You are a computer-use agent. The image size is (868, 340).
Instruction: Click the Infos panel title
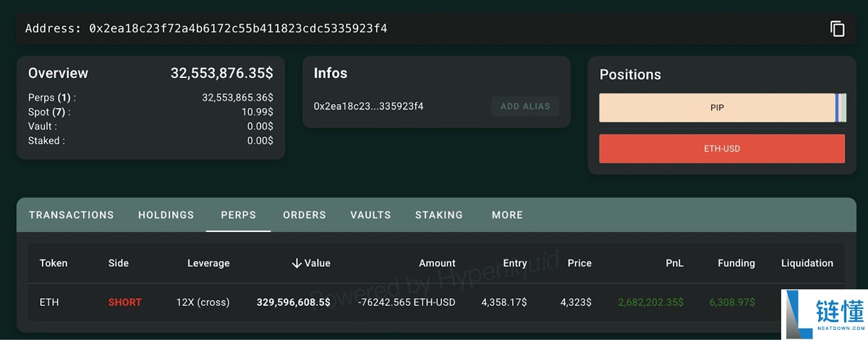pyautogui.click(x=331, y=73)
